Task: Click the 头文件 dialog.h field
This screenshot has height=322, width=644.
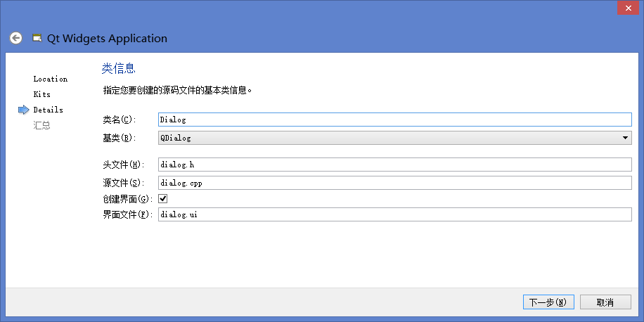Action: click(x=395, y=165)
